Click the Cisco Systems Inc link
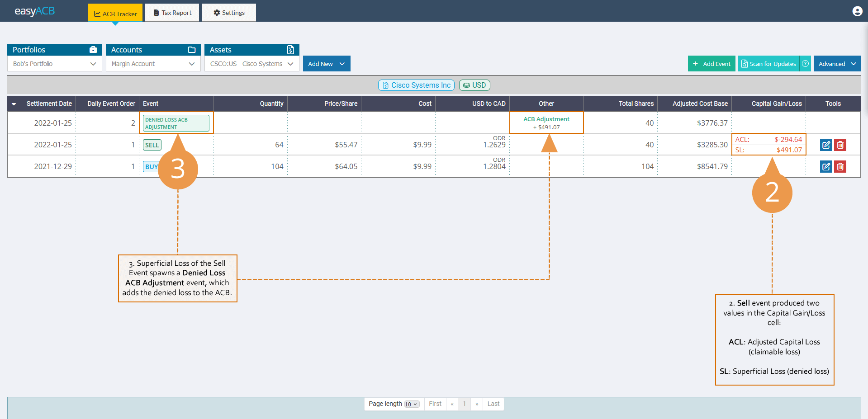868x419 pixels. 416,85
